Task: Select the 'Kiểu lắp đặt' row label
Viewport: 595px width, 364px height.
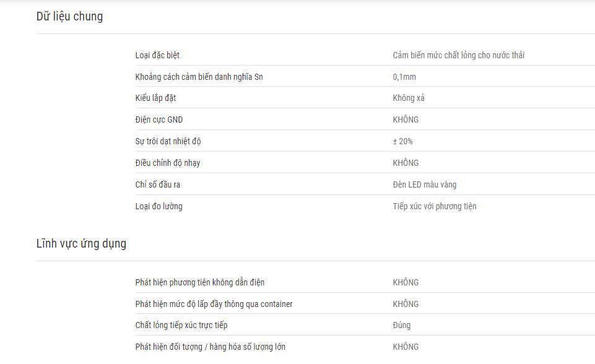Action: point(155,98)
